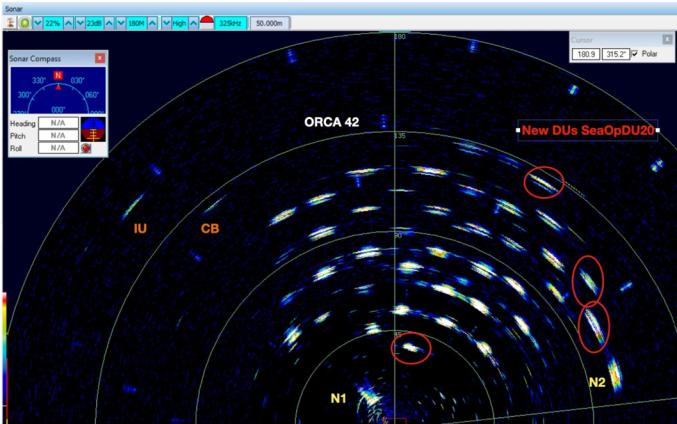Click the small red button beside the Roll field
677x424 pixels.
click(86, 149)
